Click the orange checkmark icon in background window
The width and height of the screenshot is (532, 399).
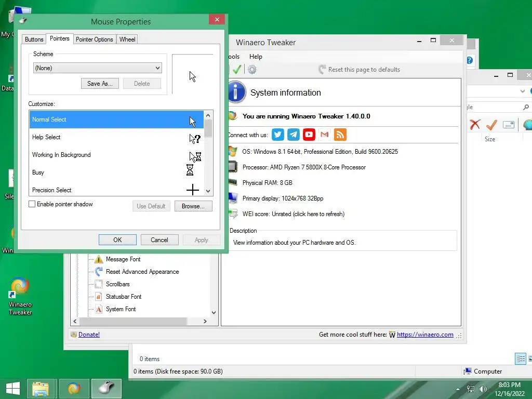(x=491, y=125)
